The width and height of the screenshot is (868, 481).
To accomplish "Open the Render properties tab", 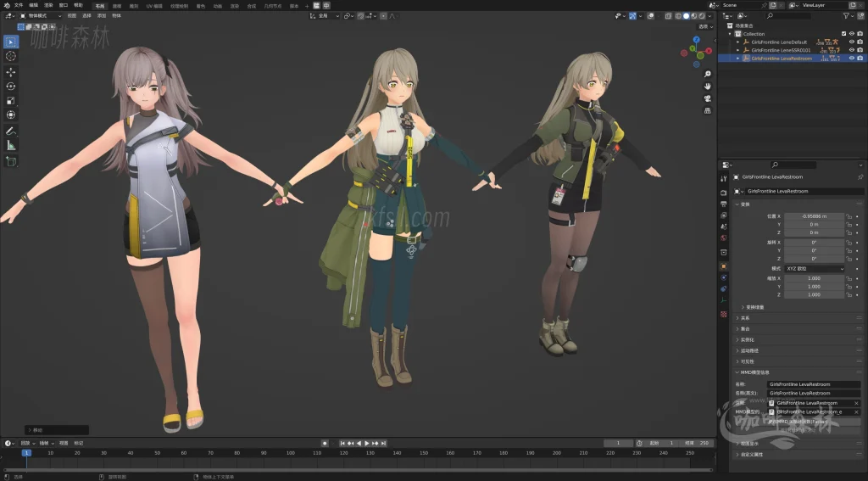I will pos(724,193).
